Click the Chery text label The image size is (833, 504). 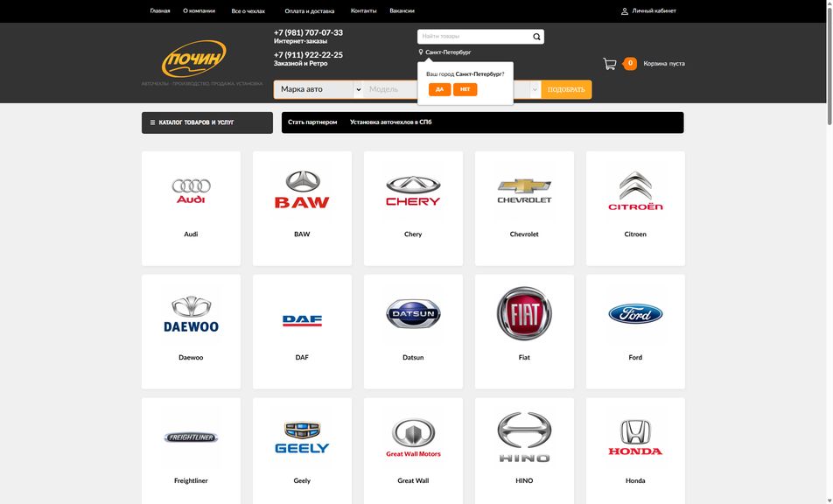(x=413, y=234)
